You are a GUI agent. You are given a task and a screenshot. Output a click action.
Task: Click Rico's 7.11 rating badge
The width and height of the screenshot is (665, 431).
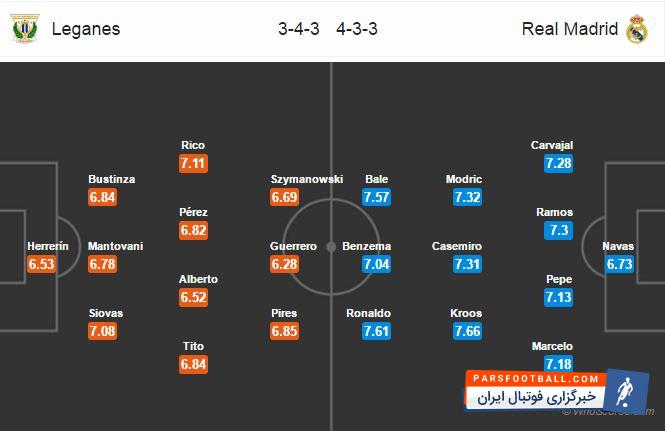192,162
